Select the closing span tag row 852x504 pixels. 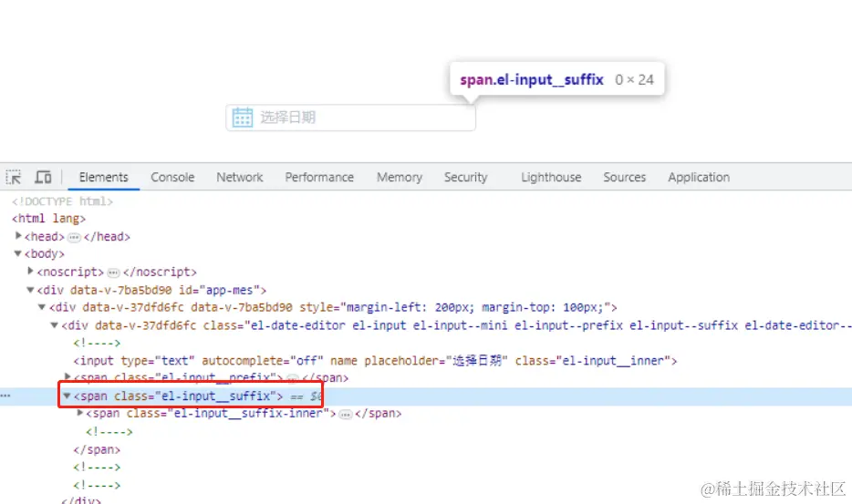(x=97, y=449)
